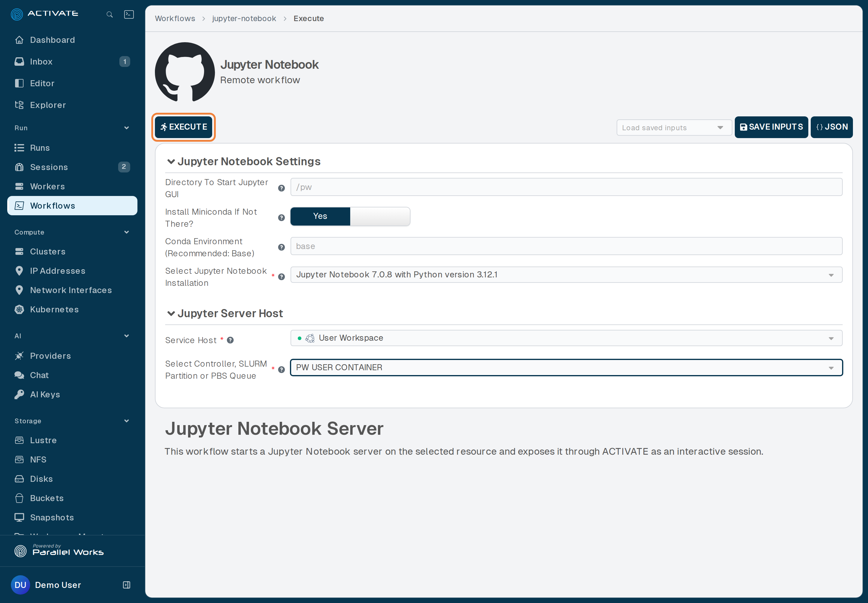Open the Service Host User Workspace dropdown
Viewport: 868px width, 603px height.
[x=566, y=338]
